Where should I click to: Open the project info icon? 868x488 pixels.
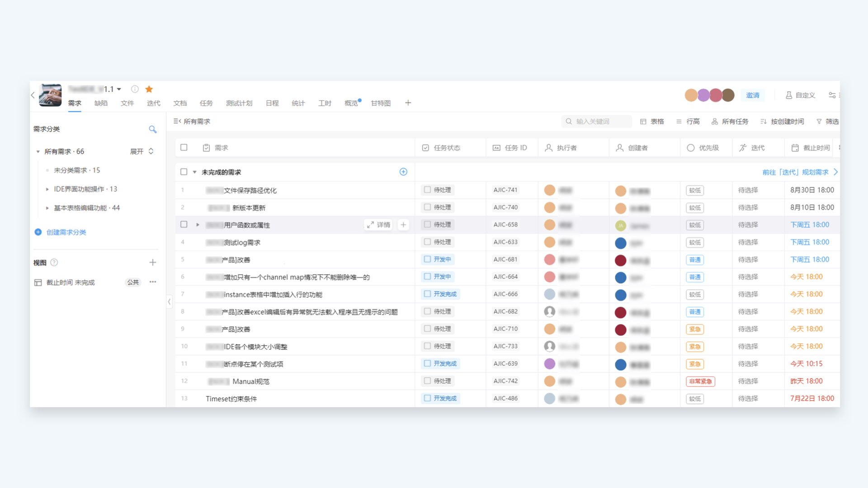[x=135, y=89]
